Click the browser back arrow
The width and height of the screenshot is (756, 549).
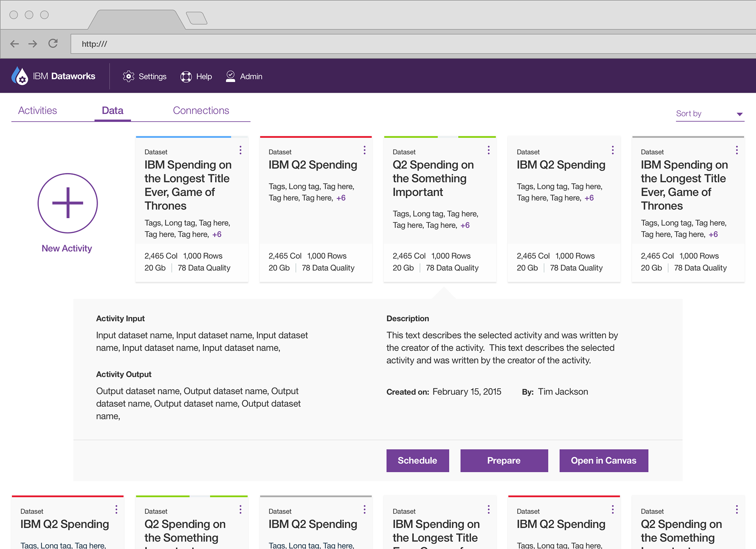coord(15,44)
